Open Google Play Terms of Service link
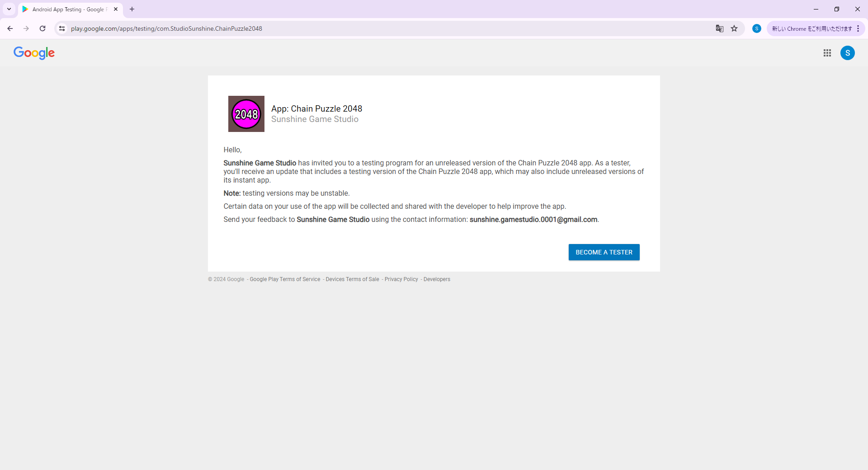This screenshot has height=470, width=868. (x=285, y=279)
